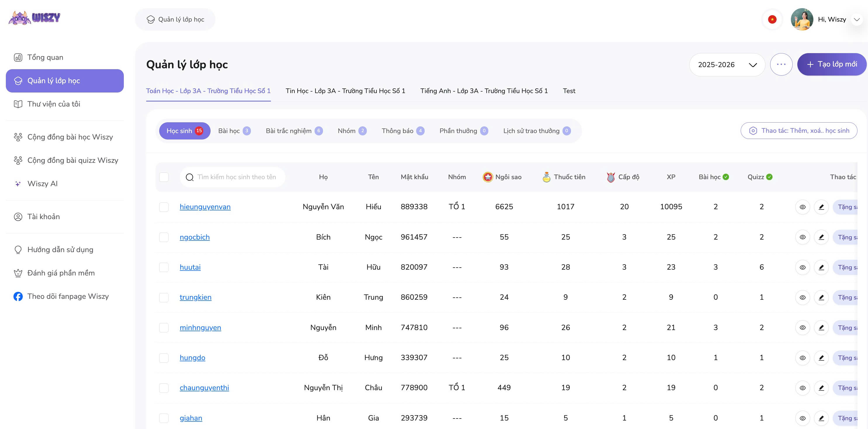Open Đánh giá phần mềm crown icon
The width and height of the screenshot is (868, 429).
18,273
